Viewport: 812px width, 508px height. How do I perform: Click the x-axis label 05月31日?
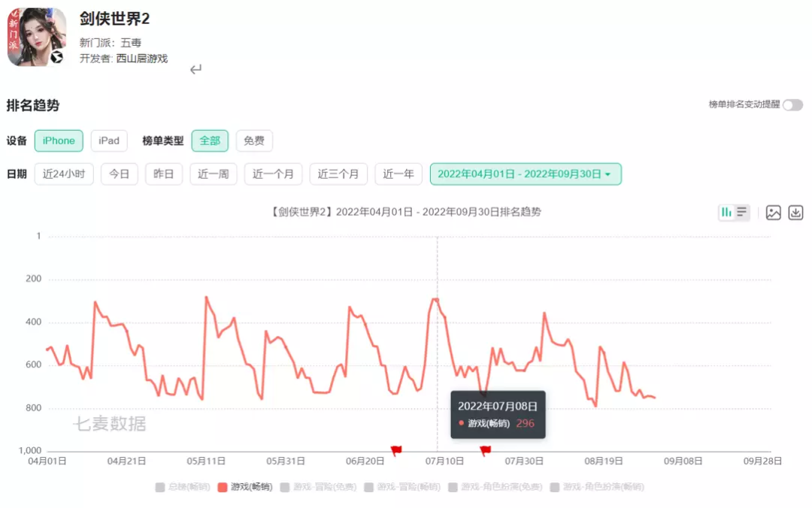pyautogui.click(x=286, y=461)
